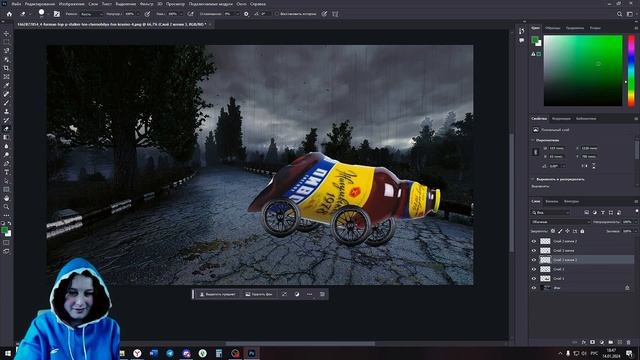Select the Gradient tool
Viewport: 640px width, 360px height.
click(x=7, y=138)
